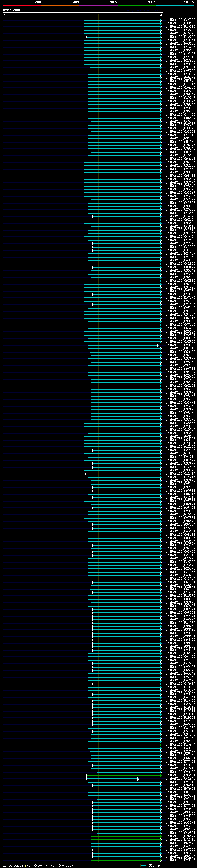Image resolution: width=197 pixels, height=868 pixels.
Task: Select hit label UniRef100_Q84NG5
Action: pos(180,115)
